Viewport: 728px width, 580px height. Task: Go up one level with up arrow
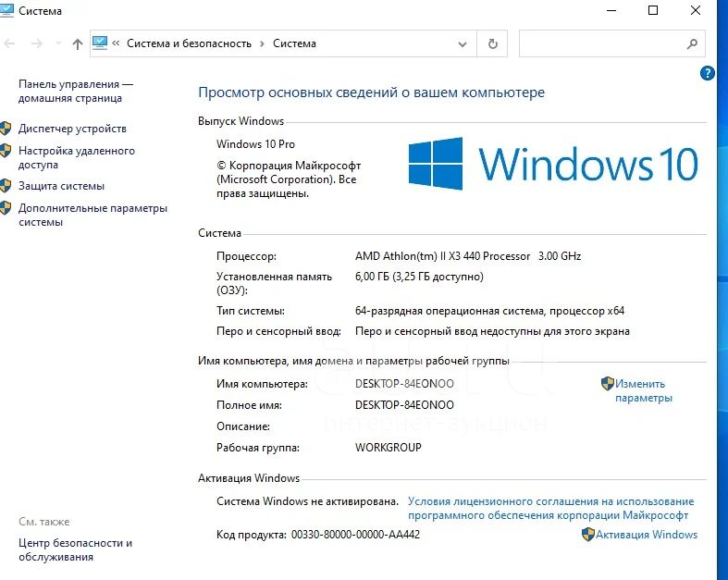coord(78,43)
